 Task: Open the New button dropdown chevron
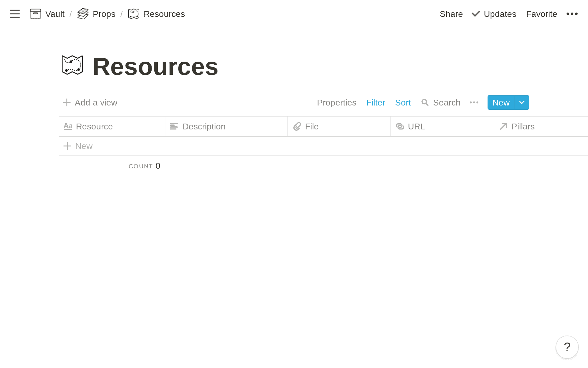pyautogui.click(x=522, y=102)
